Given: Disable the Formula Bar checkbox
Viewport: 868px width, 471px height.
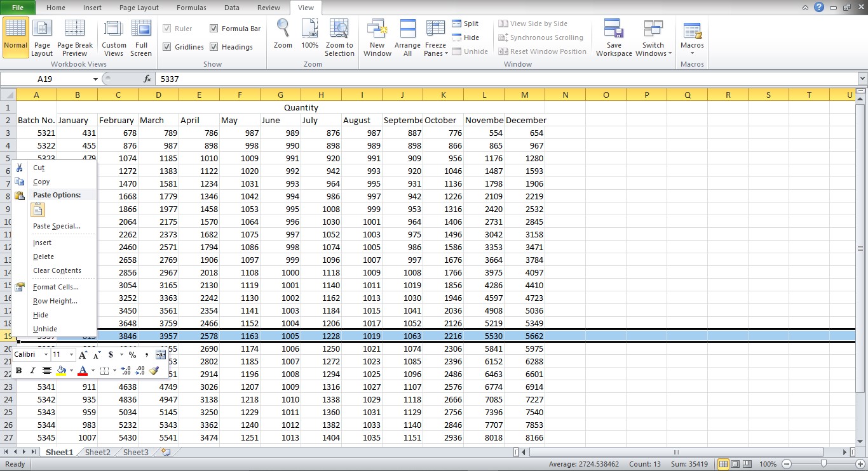Looking at the screenshot, I should click(214, 28).
